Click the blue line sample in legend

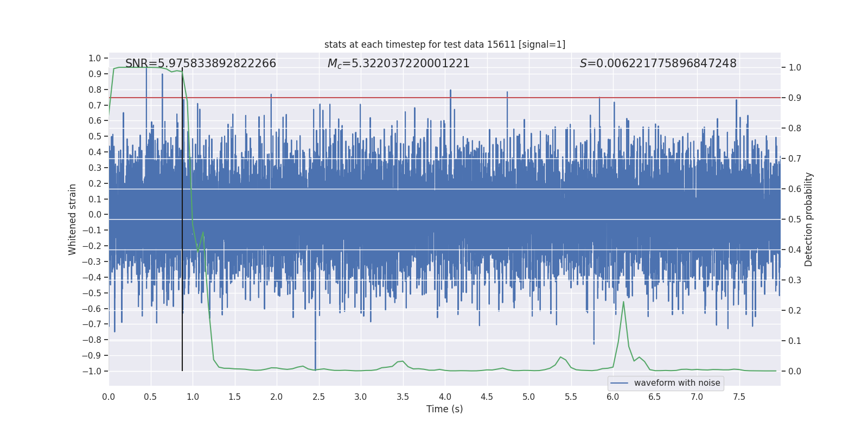pyautogui.click(x=619, y=383)
